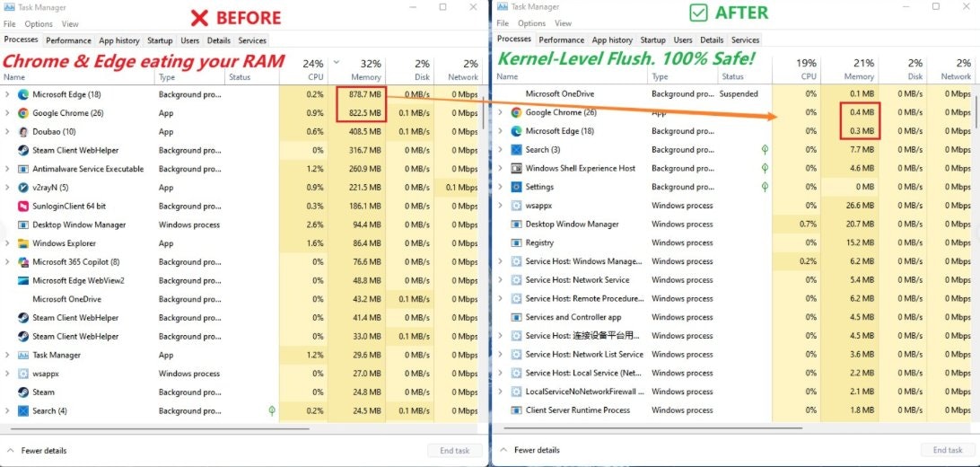
Task: Open Options menu in left Task Manager
Action: point(39,23)
